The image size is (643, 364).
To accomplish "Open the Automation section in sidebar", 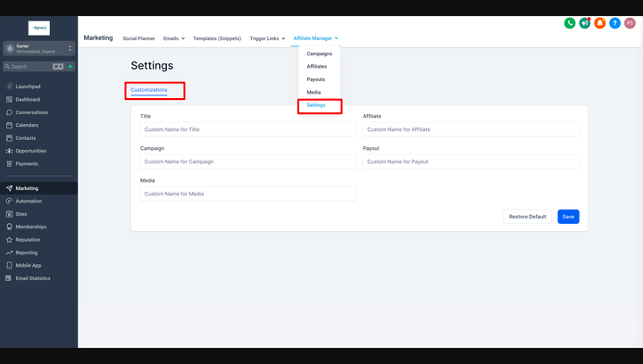I will point(29,201).
